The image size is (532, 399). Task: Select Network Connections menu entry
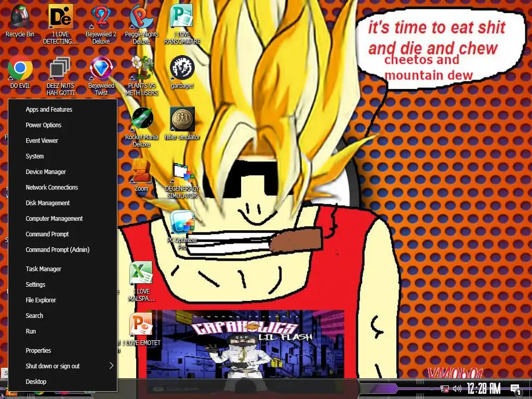point(63,187)
